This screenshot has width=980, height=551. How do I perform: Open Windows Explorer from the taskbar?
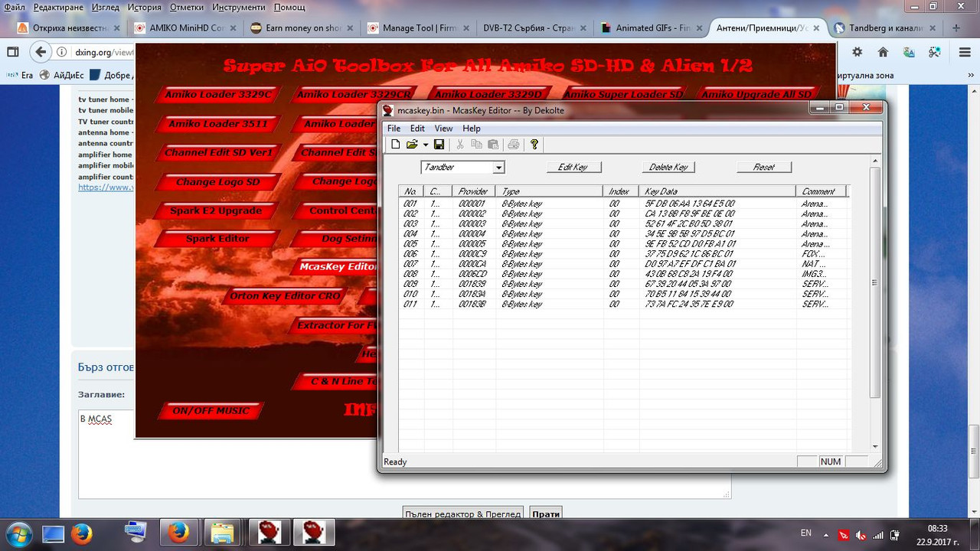[222, 533]
